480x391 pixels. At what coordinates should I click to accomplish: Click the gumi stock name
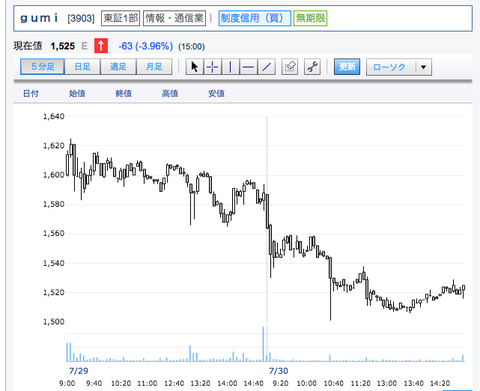click(x=39, y=18)
